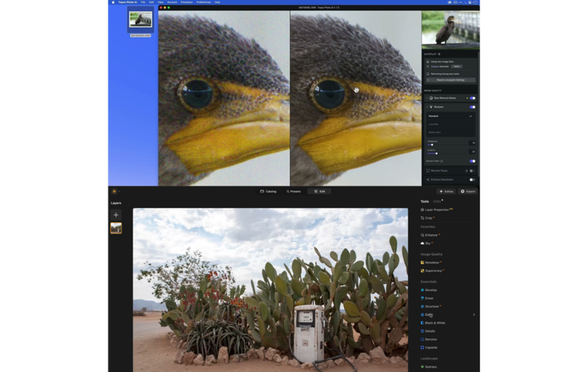Click Reset to Autopilot Settings

[451, 80]
